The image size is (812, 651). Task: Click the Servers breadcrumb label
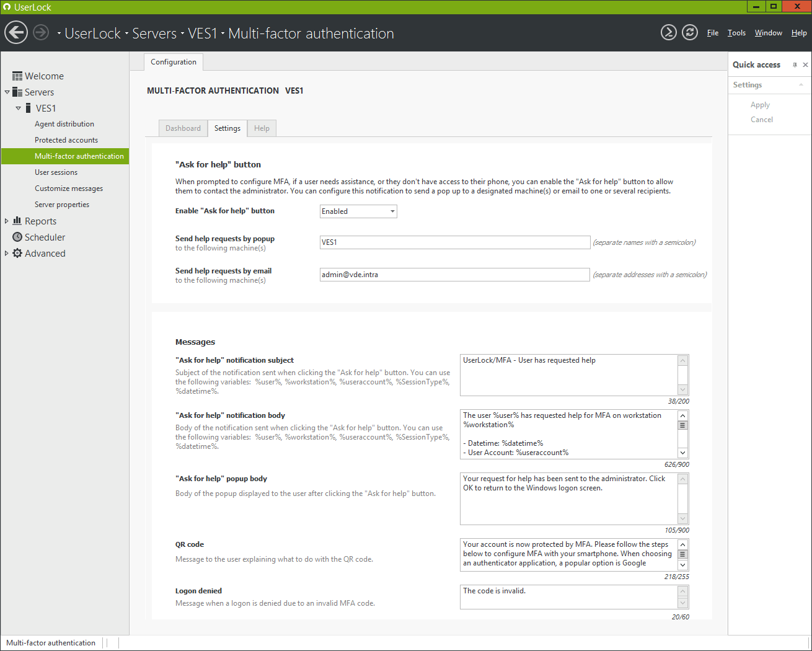(x=154, y=33)
